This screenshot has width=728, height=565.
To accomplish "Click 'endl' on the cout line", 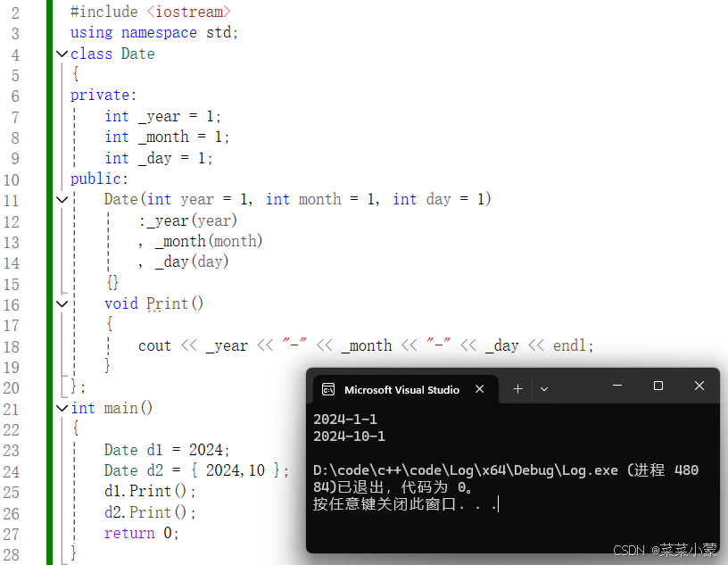I will (x=570, y=345).
